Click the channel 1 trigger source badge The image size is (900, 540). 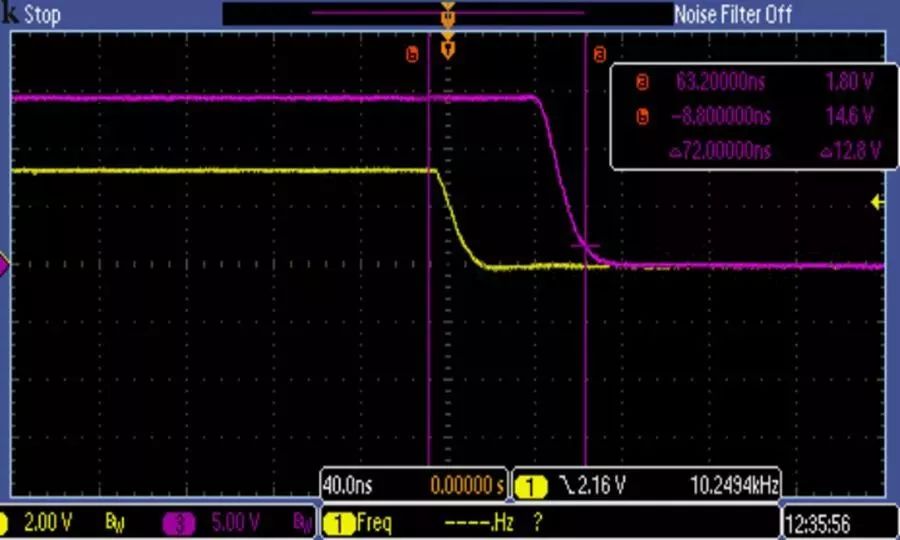coord(531,487)
